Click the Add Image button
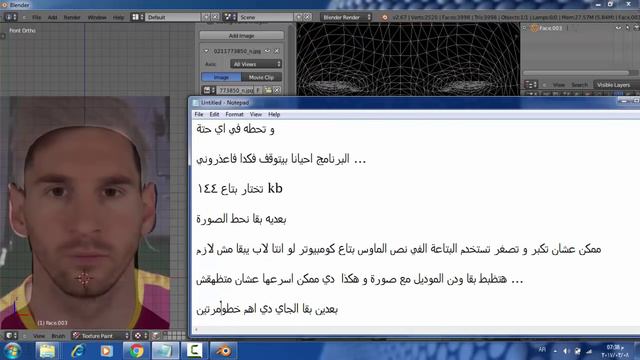This screenshot has height=360, width=640. point(241,36)
